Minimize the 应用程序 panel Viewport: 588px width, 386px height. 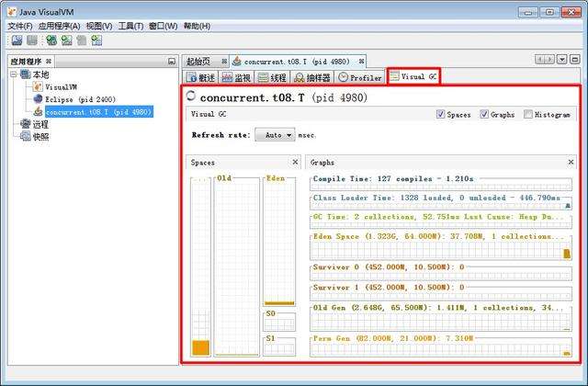(172, 62)
